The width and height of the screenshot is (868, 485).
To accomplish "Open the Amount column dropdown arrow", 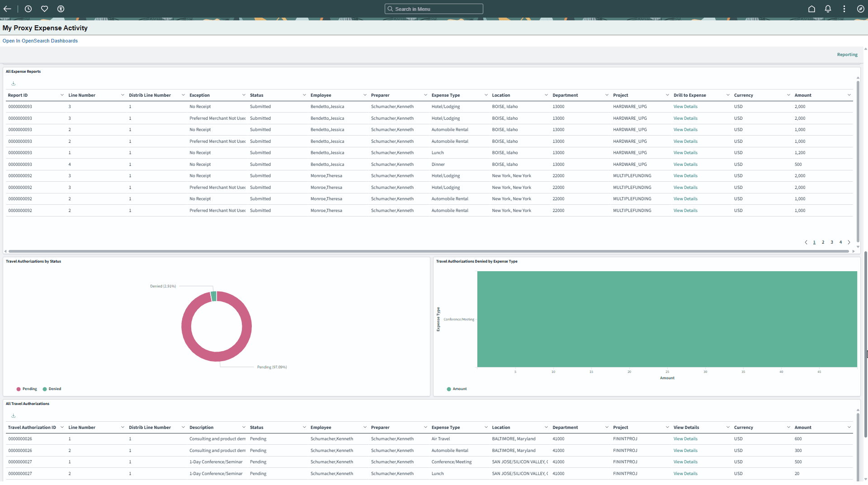I will coord(849,95).
